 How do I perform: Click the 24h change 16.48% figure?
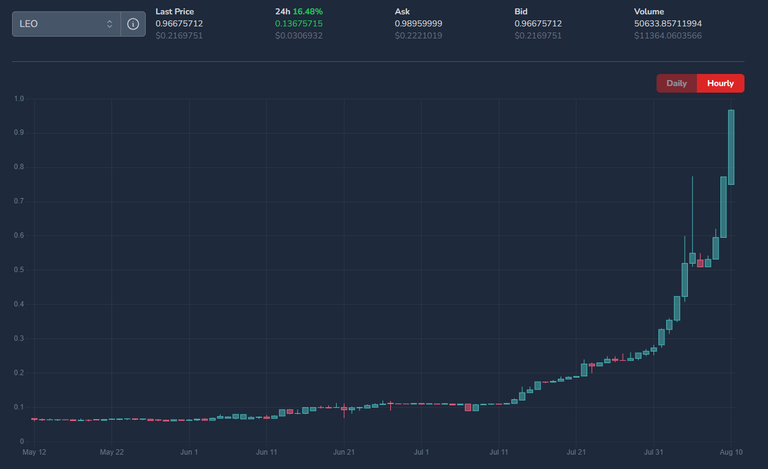308,11
